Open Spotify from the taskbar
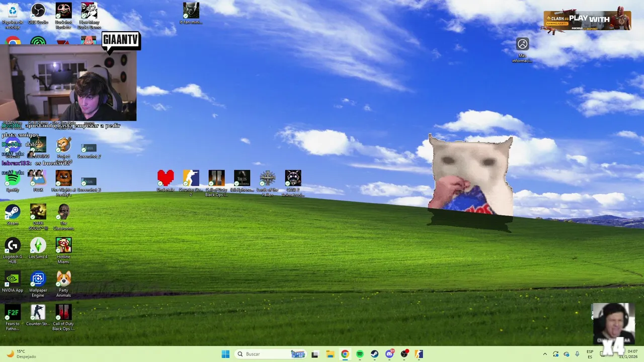This screenshot has width=644, height=362. coord(360,354)
